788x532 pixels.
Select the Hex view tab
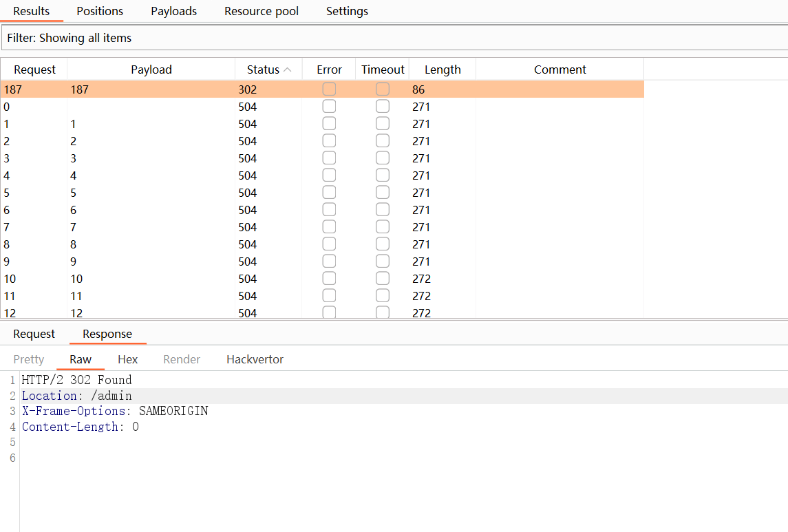127,359
